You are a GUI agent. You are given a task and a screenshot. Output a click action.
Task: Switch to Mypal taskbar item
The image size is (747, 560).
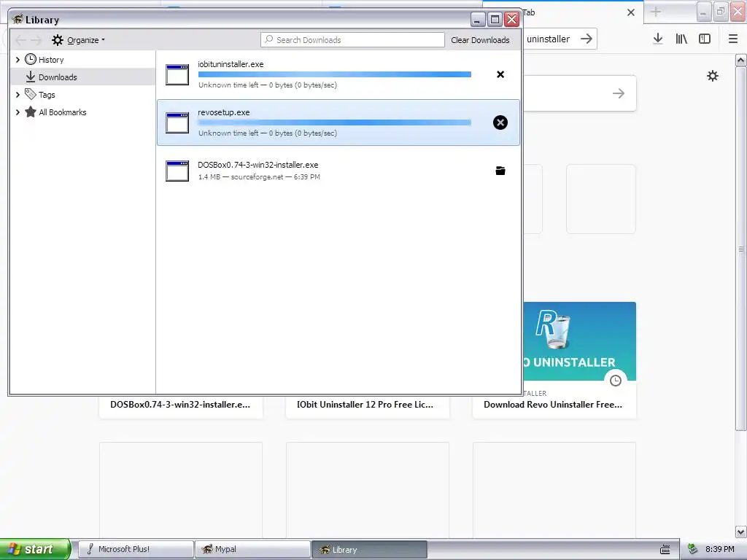[252, 549]
